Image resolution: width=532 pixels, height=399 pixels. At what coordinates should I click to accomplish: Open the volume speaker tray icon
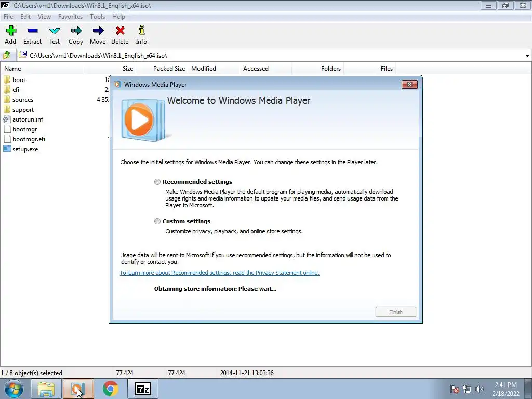480,389
